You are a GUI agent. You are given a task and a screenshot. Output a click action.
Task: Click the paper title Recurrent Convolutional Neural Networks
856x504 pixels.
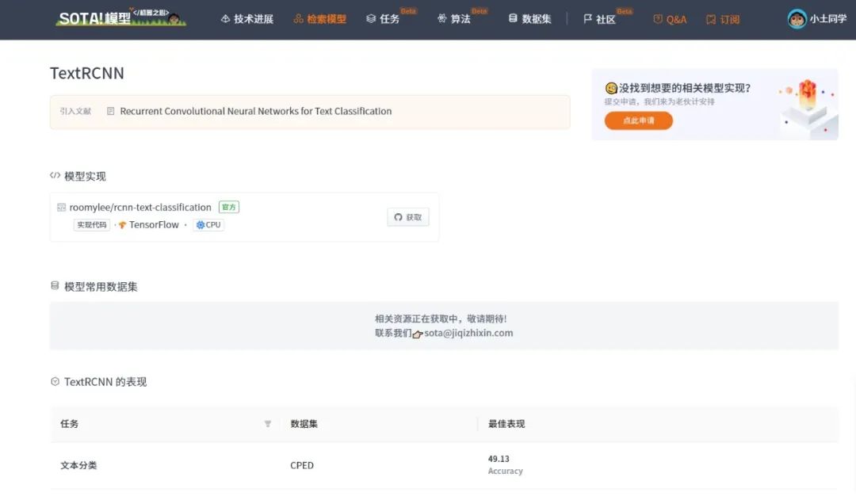click(x=255, y=111)
